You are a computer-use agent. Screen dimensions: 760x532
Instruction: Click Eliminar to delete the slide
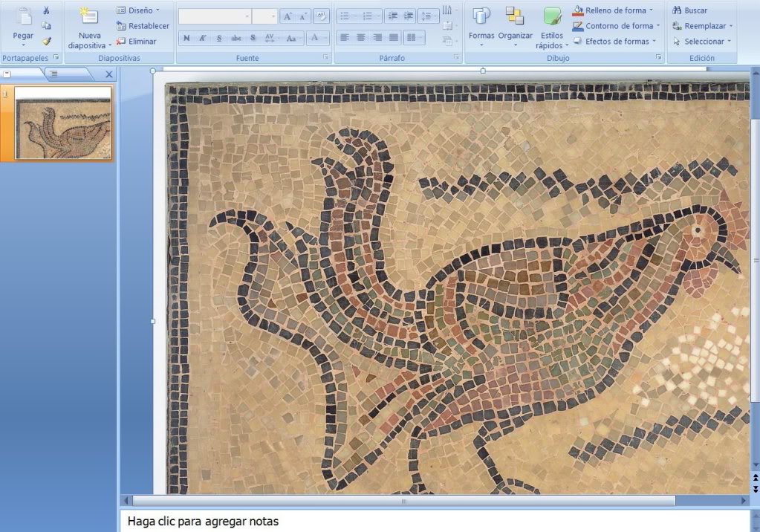coord(136,41)
